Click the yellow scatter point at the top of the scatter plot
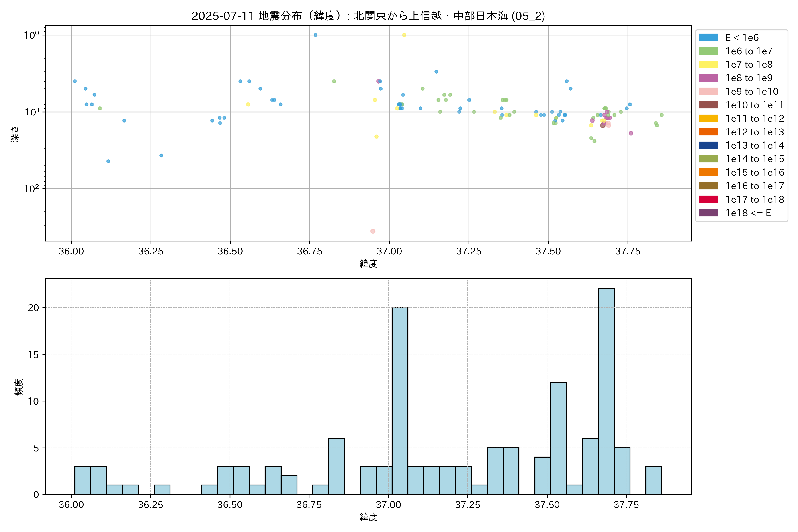The width and height of the screenshot is (798, 532). click(x=404, y=35)
